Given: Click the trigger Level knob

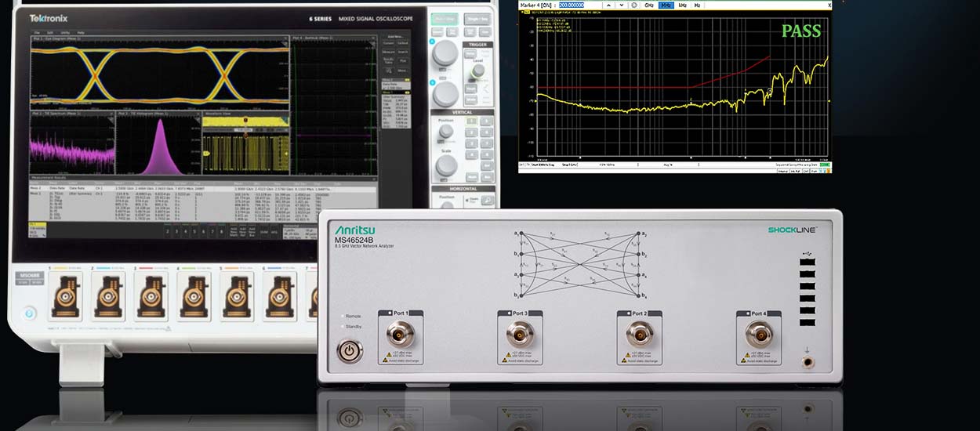Looking at the screenshot, I should [477, 71].
